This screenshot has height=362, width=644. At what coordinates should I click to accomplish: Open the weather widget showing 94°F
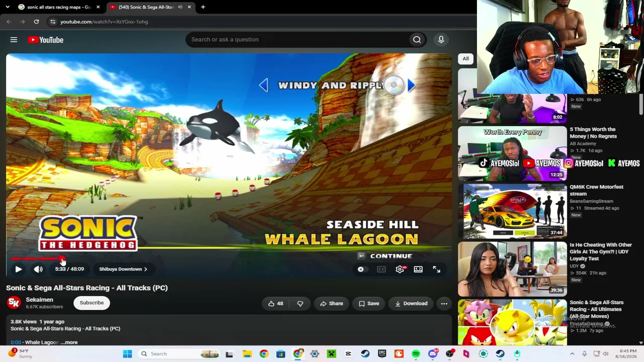click(20, 353)
